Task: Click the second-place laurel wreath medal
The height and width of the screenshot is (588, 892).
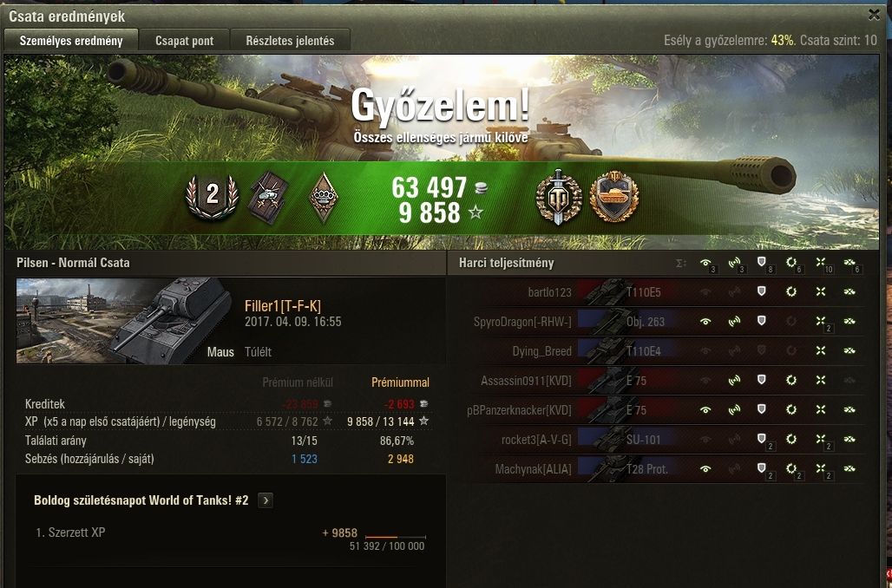Action: [x=213, y=196]
